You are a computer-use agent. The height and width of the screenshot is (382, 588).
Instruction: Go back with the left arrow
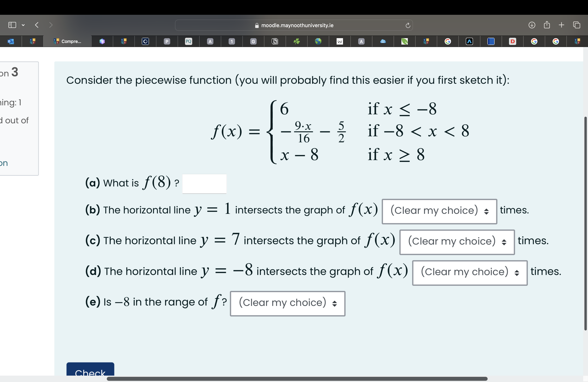coord(37,25)
